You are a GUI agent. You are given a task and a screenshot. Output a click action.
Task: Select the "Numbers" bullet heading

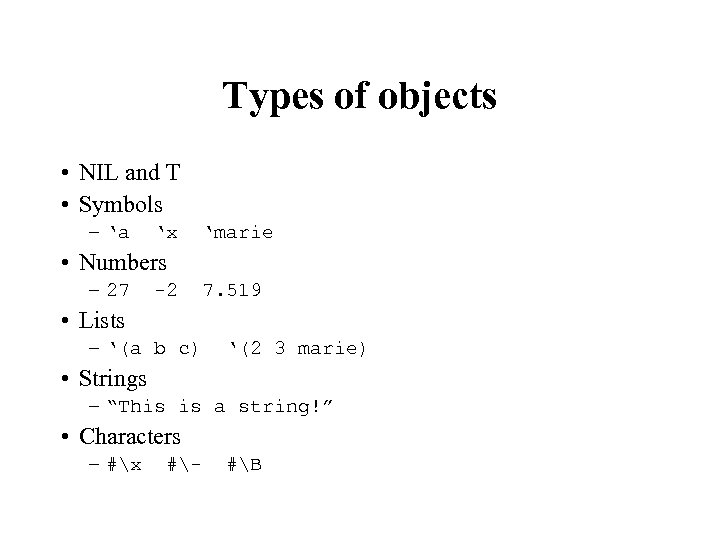(123, 263)
